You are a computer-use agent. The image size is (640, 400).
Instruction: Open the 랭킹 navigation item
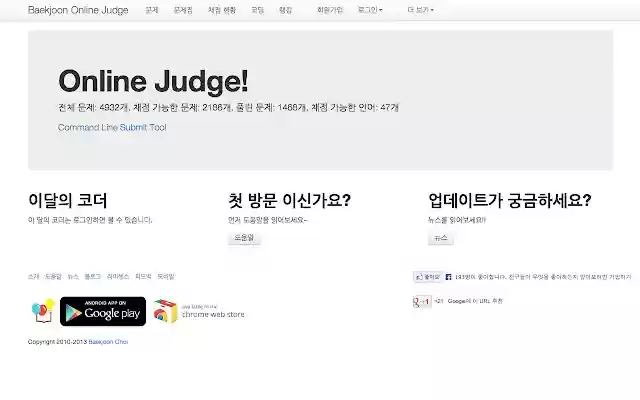285,10
